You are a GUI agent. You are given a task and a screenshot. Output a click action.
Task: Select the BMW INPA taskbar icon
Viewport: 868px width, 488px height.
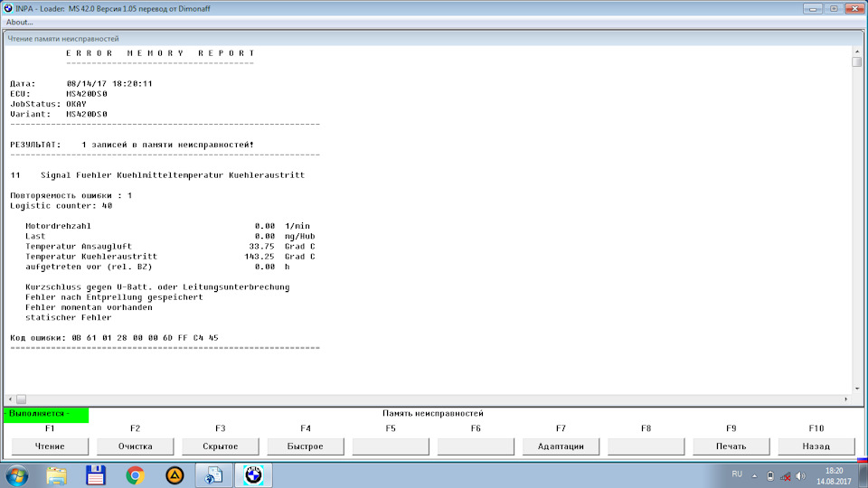click(253, 476)
